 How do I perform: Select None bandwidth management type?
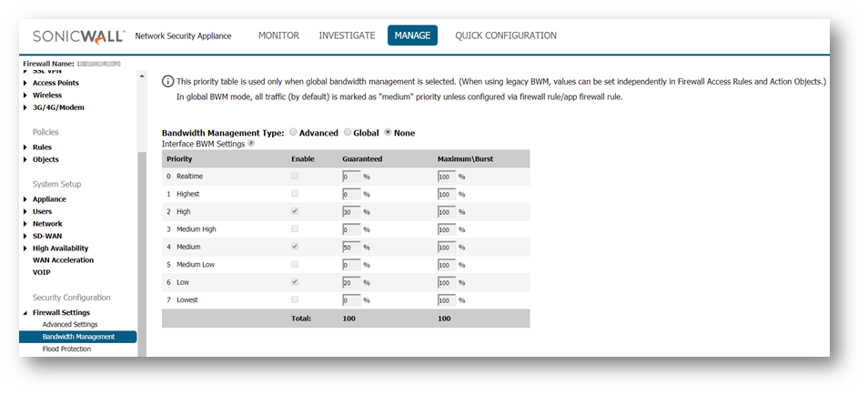[389, 132]
